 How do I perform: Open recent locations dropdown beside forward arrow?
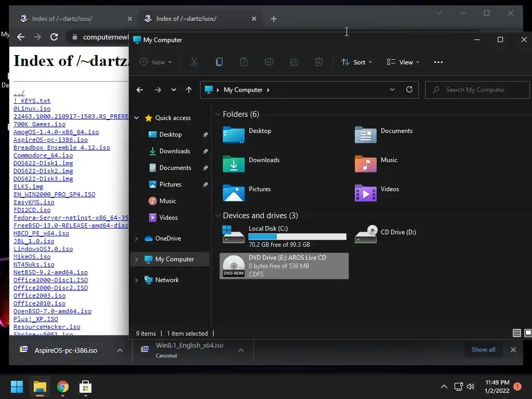[x=174, y=90]
